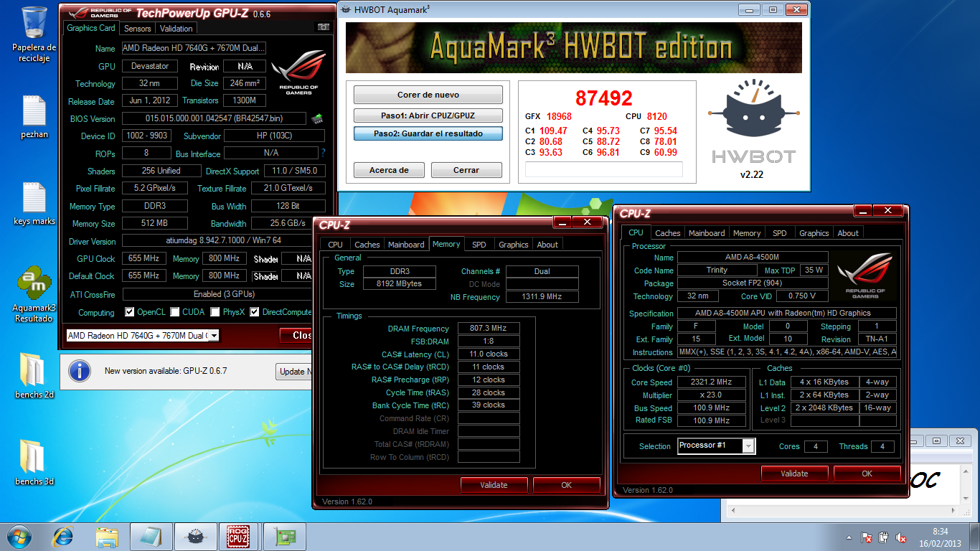Viewport: 980px width, 551px height.
Task: Toggle the OpenCL checkbox in GPU-Z
Action: click(130, 312)
